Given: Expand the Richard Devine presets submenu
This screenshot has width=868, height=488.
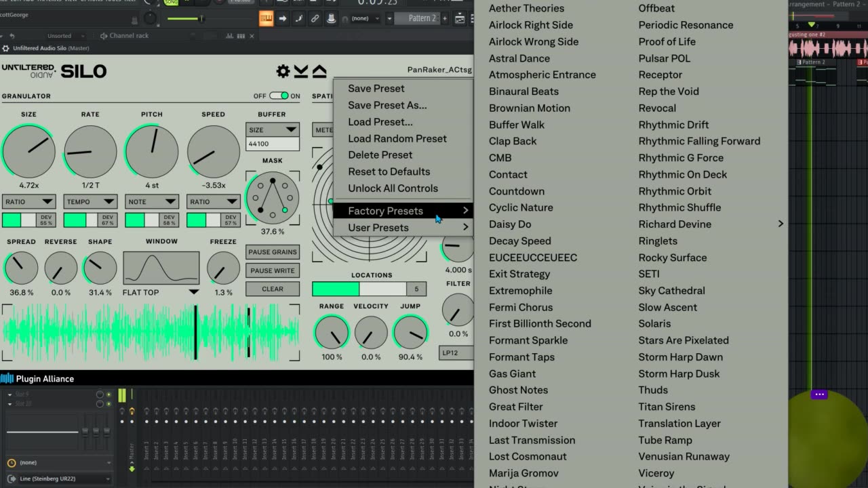Looking at the screenshot, I should [710, 224].
